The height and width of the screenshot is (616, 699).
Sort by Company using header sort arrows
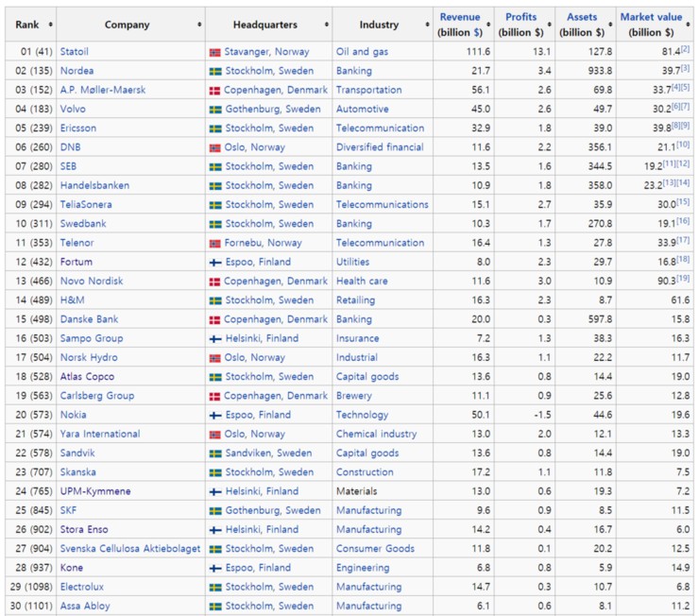coord(199,25)
